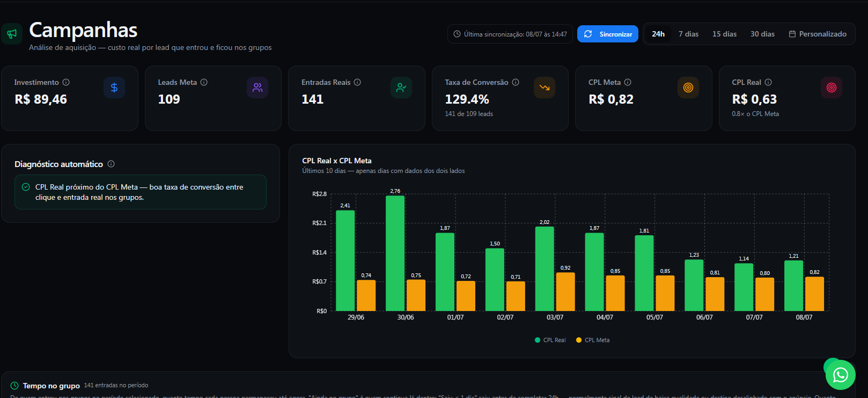Screen dimensions: 868x398
Task: Click the text 0.8× o CPL Meta
Action: [755, 114]
